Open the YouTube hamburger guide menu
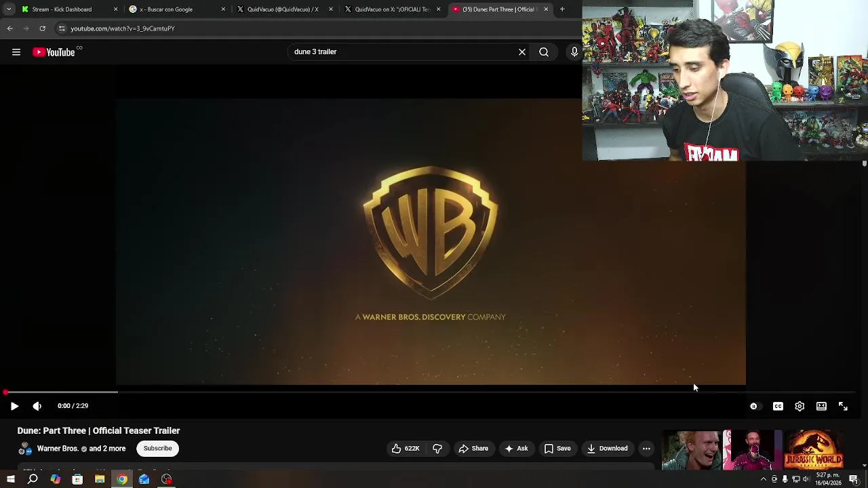 [16, 52]
